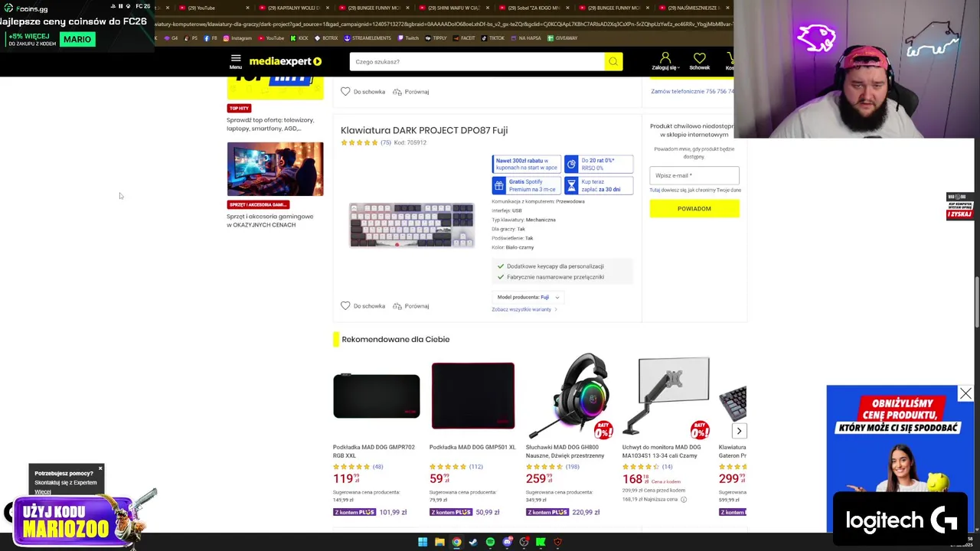The width and height of the screenshot is (980, 551).
Task: Click the Zamów telefonicznie phone link
Action: [x=691, y=91]
